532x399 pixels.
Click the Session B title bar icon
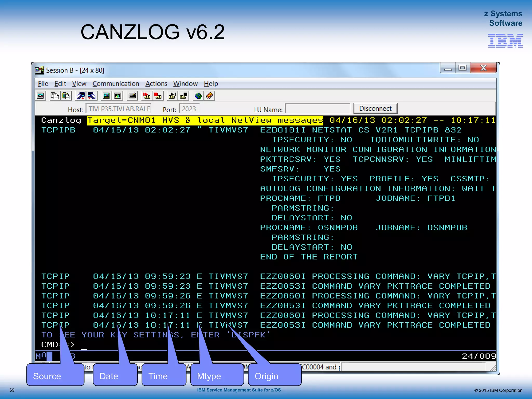click(39, 70)
